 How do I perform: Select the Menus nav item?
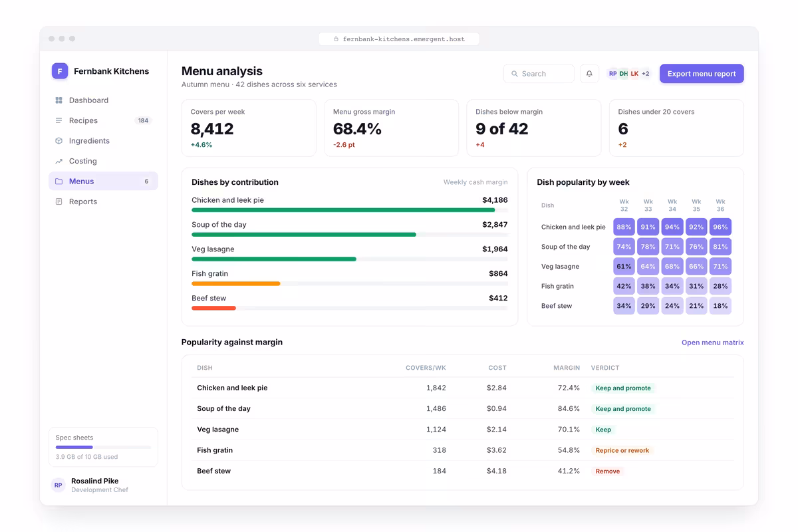[103, 182]
